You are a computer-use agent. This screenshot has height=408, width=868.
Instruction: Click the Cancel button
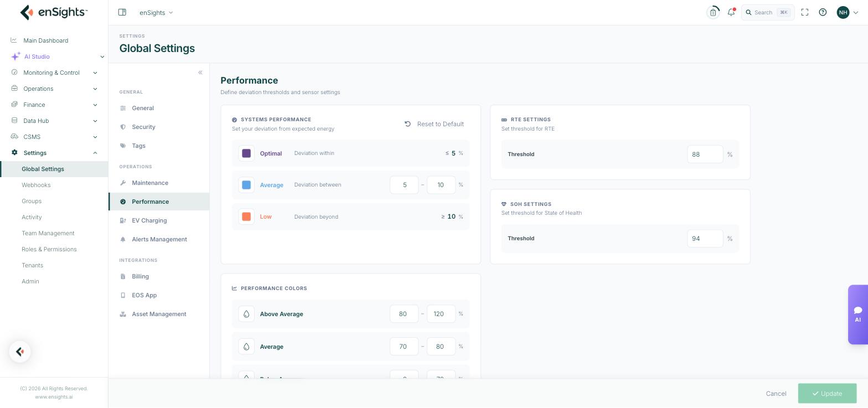pyautogui.click(x=776, y=394)
